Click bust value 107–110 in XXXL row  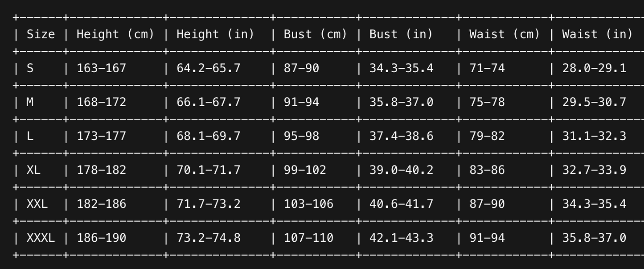click(x=308, y=238)
